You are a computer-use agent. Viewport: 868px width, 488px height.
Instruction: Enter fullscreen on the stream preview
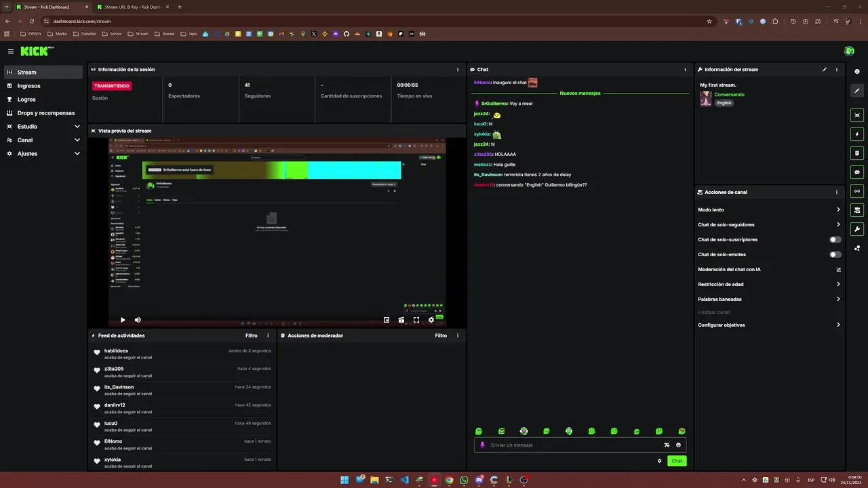coord(416,320)
